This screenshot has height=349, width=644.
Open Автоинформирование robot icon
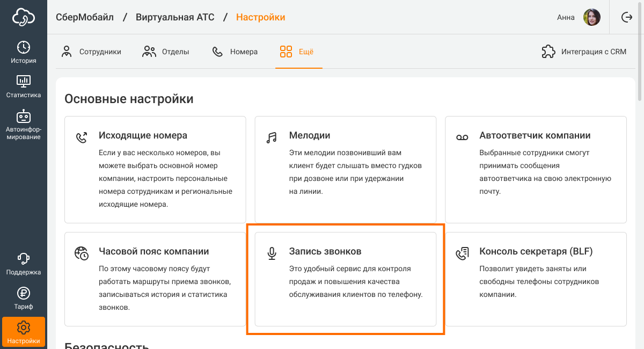click(24, 124)
